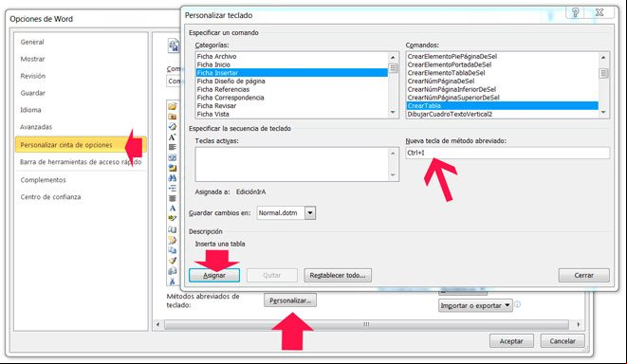Open the Complementos options page
The image size is (627, 364).
click(x=44, y=180)
